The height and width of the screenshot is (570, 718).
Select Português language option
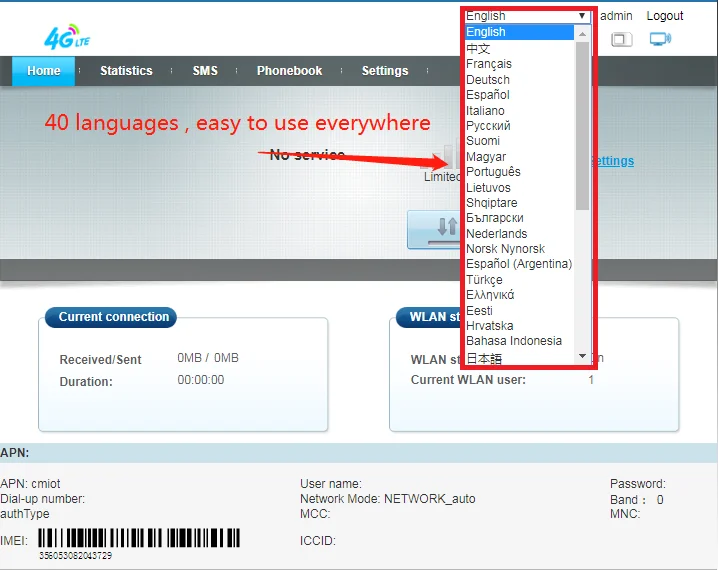(x=519, y=172)
